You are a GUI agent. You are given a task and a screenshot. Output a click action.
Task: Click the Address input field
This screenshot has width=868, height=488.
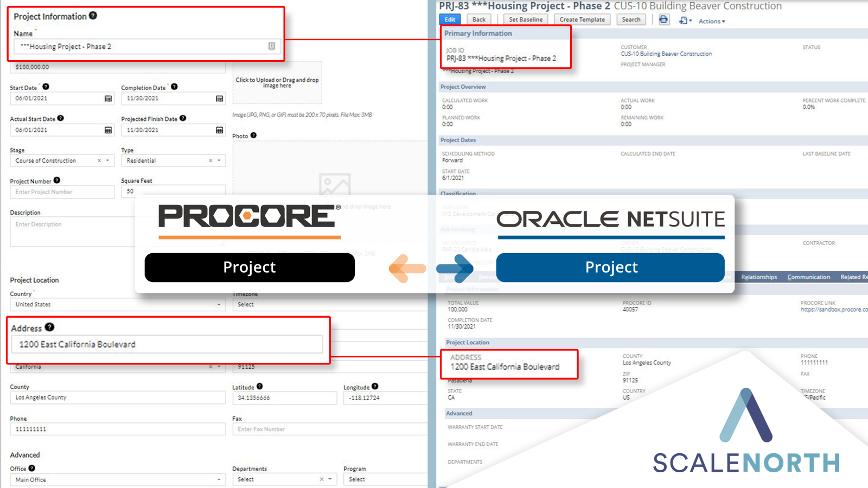coord(167,344)
